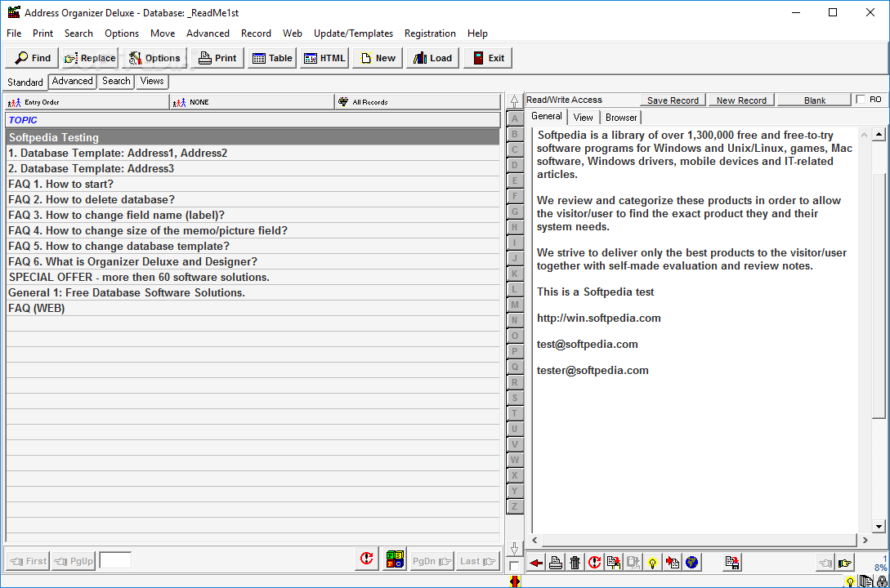Delete record using the trash can icon
The image size is (890, 588).
coord(575,563)
